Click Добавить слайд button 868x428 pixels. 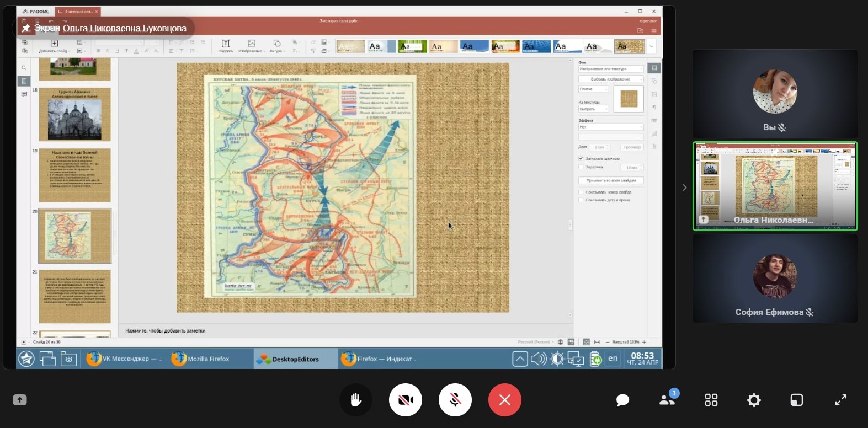coord(54,46)
